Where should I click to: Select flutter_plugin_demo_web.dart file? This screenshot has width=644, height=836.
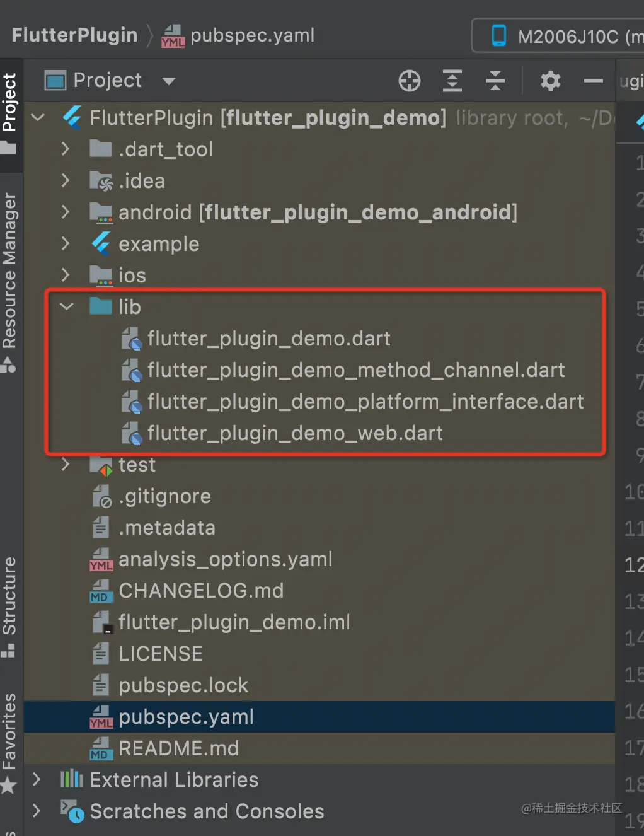[x=295, y=433]
